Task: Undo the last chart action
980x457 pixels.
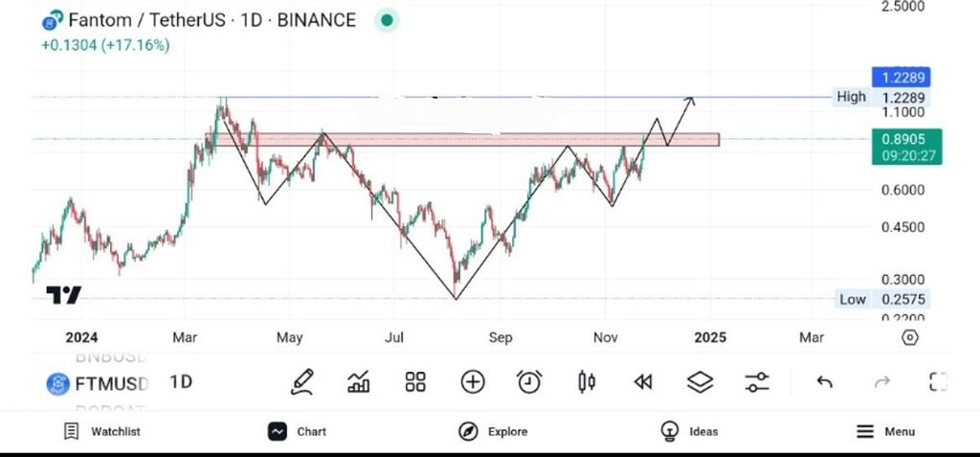Action: click(x=824, y=382)
